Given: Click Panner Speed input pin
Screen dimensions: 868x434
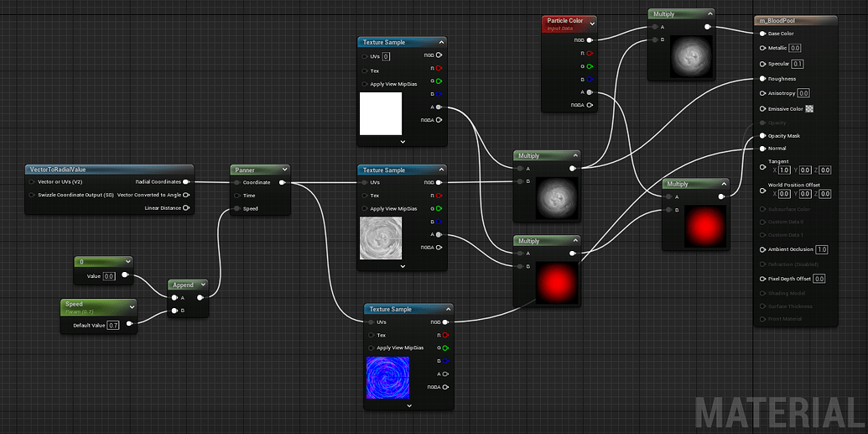Looking at the screenshot, I should coord(237,208).
